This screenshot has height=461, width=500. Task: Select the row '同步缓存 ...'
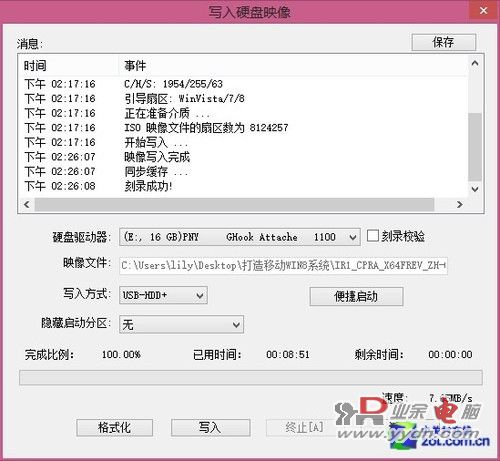coord(243,172)
